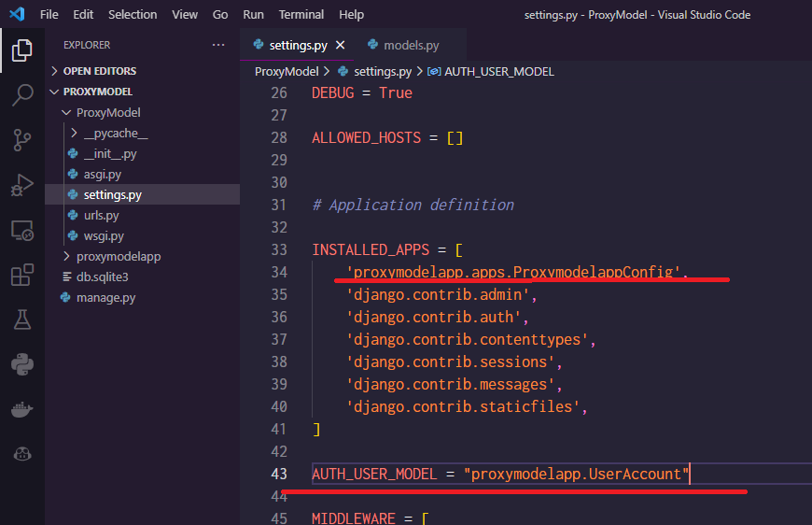This screenshot has height=525, width=812.
Task: Click the VS Code logo icon in the title bar
Action: [x=17, y=14]
